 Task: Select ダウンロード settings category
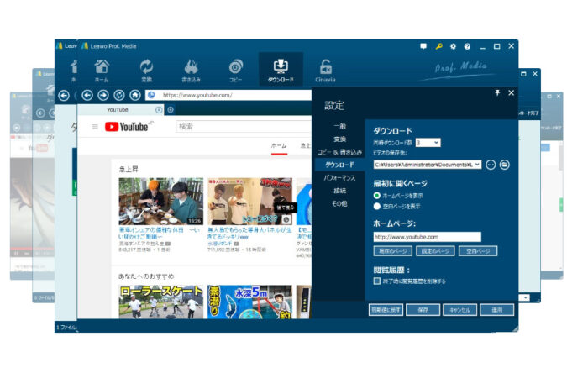(x=339, y=165)
